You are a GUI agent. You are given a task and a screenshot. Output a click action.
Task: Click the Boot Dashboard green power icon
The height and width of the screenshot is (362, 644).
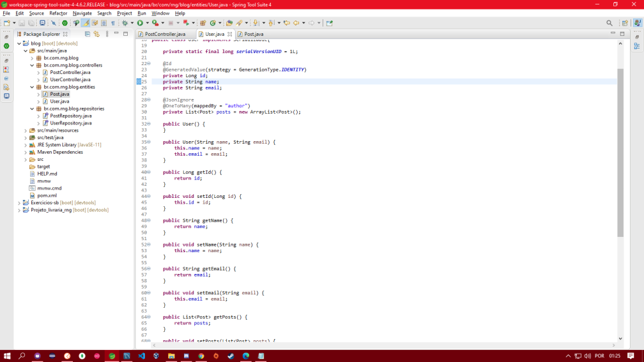(65, 23)
